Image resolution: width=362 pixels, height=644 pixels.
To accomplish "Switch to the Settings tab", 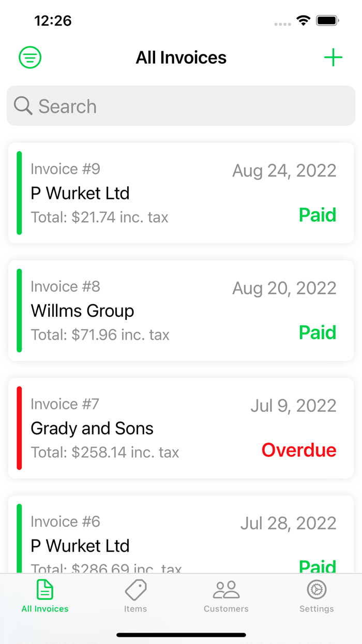I will point(316,595).
